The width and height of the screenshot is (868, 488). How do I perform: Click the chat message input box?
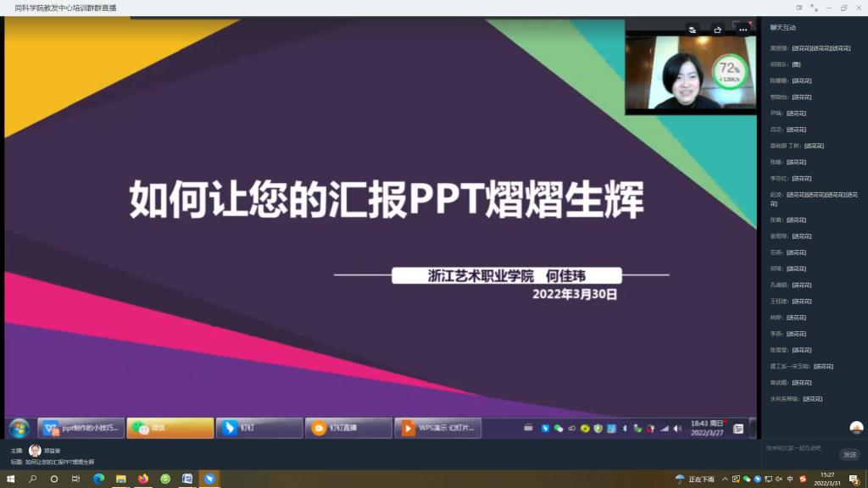[x=797, y=448]
